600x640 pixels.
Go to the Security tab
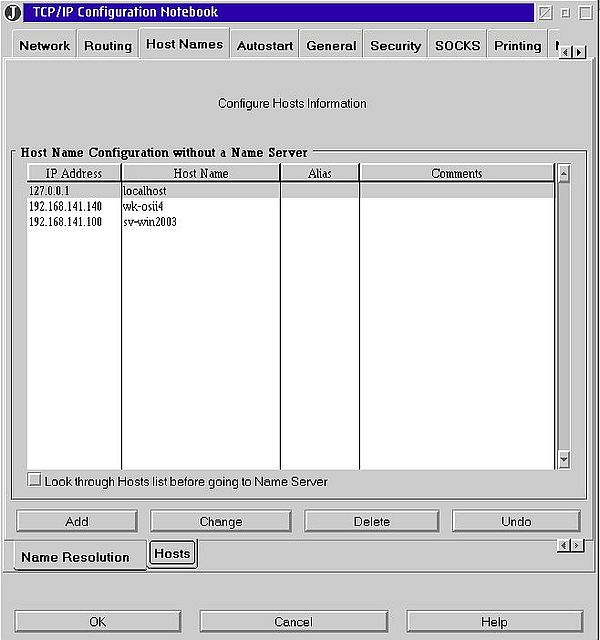click(x=395, y=46)
